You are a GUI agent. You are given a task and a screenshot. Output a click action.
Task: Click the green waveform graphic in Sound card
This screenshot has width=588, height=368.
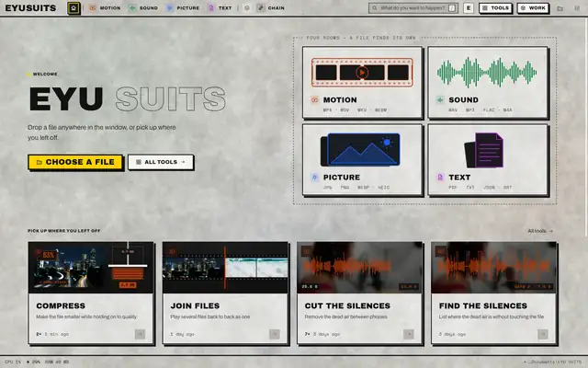click(x=487, y=72)
